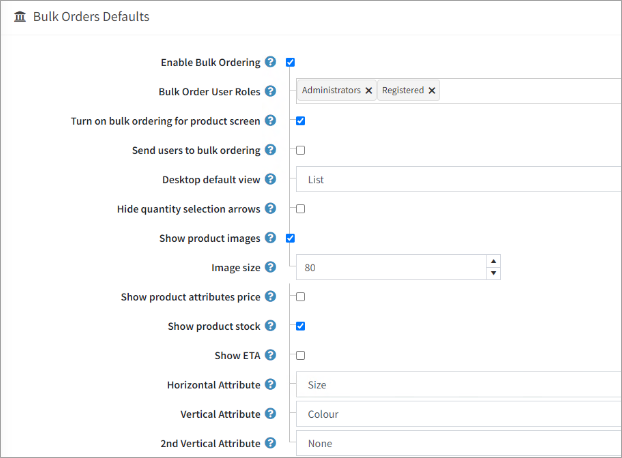This screenshot has width=622, height=458.
Task: Toggle Show product attributes price checkbox
Action: click(300, 297)
